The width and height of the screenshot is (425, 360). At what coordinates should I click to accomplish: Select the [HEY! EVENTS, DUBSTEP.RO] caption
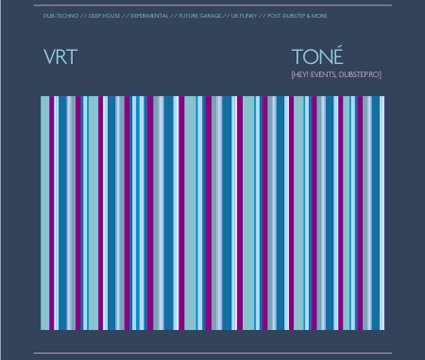(336, 75)
